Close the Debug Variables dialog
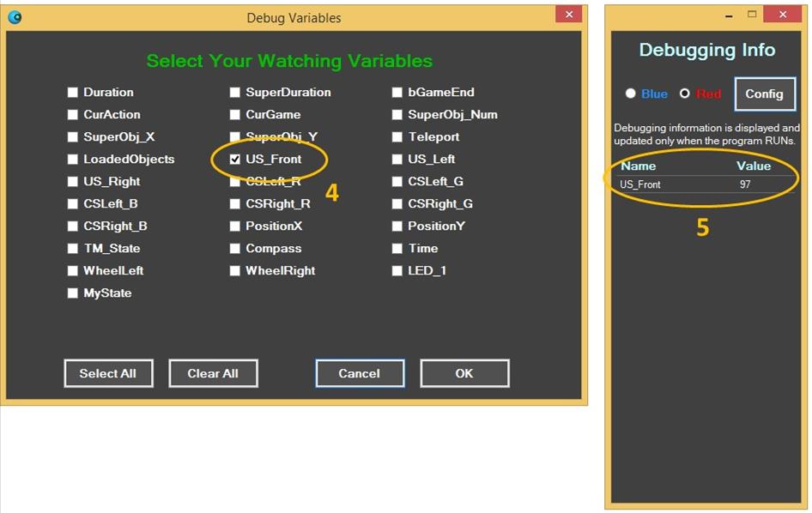 point(568,15)
